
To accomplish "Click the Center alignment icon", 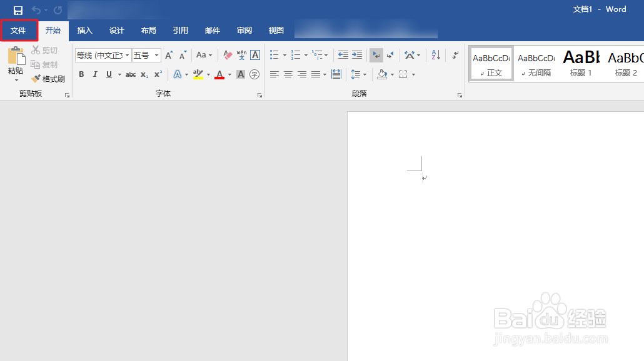I will pyautogui.click(x=288, y=74).
